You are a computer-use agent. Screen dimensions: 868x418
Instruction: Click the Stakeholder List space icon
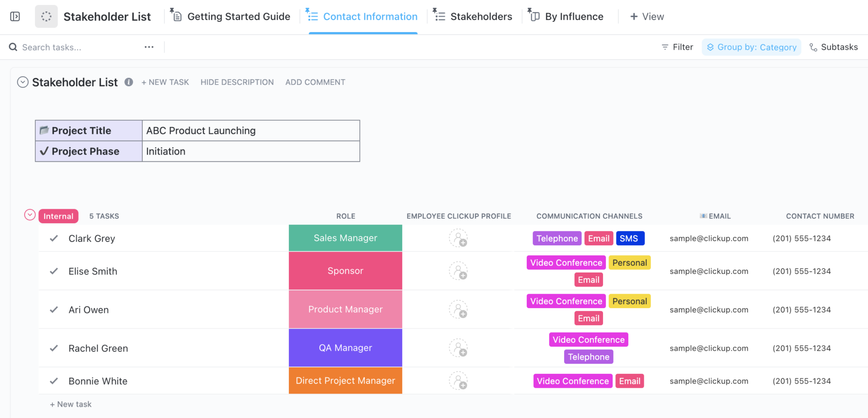[x=46, y=17]
